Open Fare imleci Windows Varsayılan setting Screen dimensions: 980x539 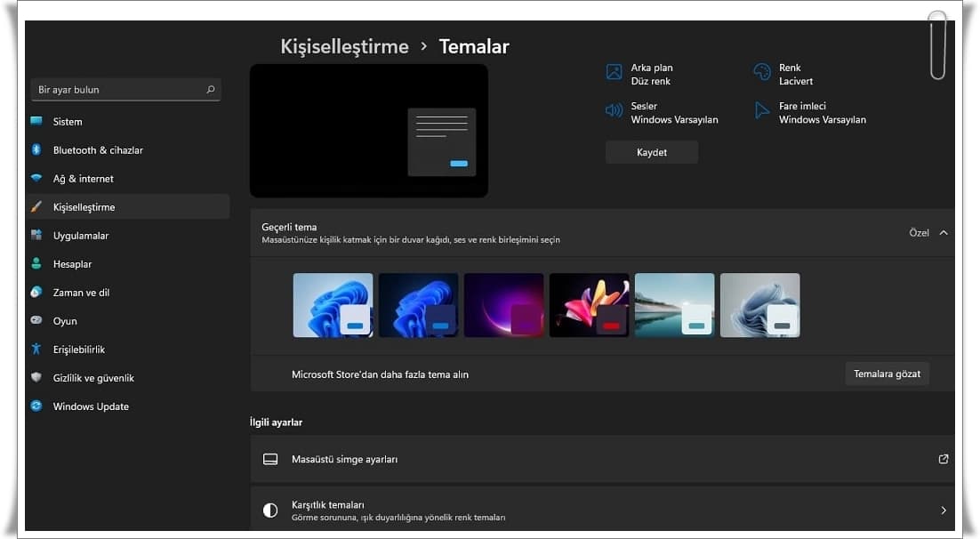[x=810, y=113]
